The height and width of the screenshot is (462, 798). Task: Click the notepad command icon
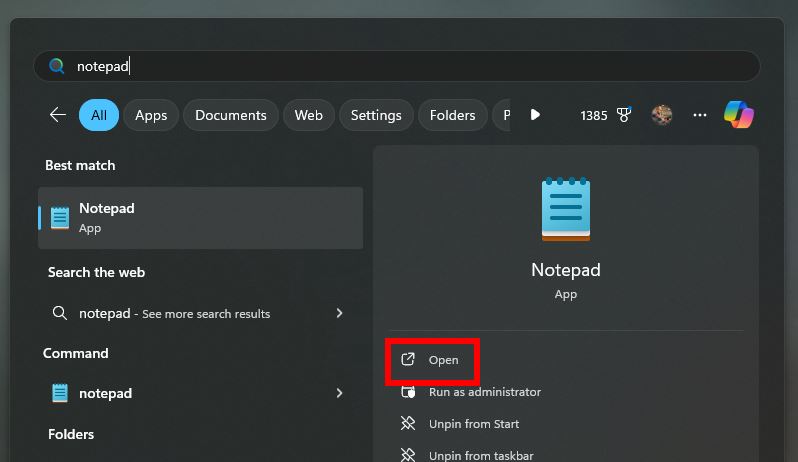(x=60, y=393)
